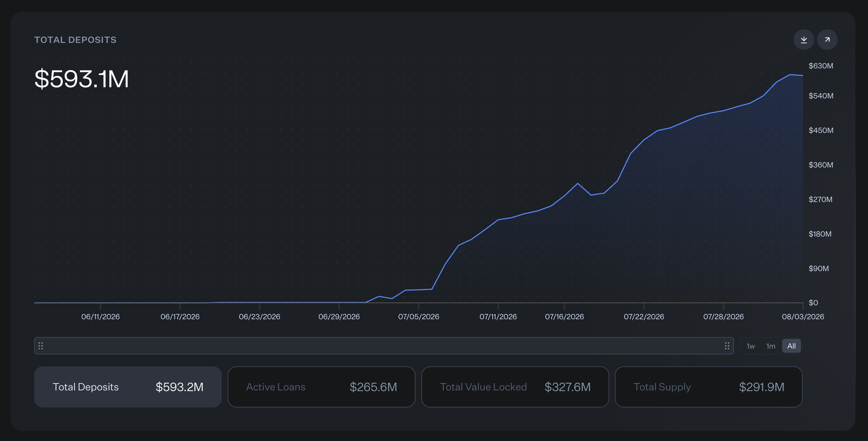This screenshot has width=868, height=441.
Task: Click the 06/11/2026 date axis label
Action: pos(101,317)
